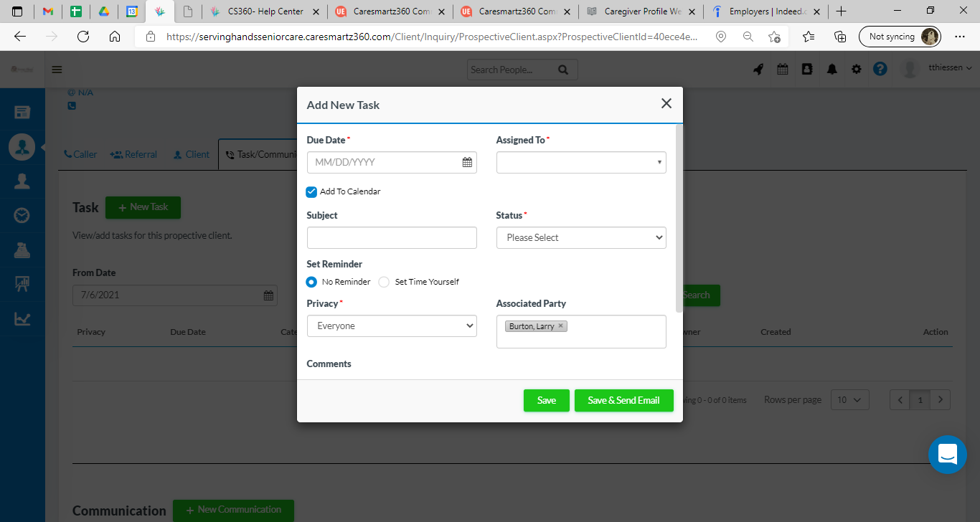980x522 pixels.
Task: Open the settings gear icon in header
Action: coord(856,70)
